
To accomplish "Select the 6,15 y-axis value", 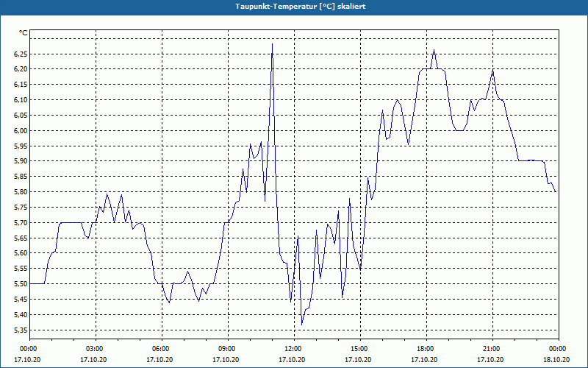I will (x=21, y=85).
